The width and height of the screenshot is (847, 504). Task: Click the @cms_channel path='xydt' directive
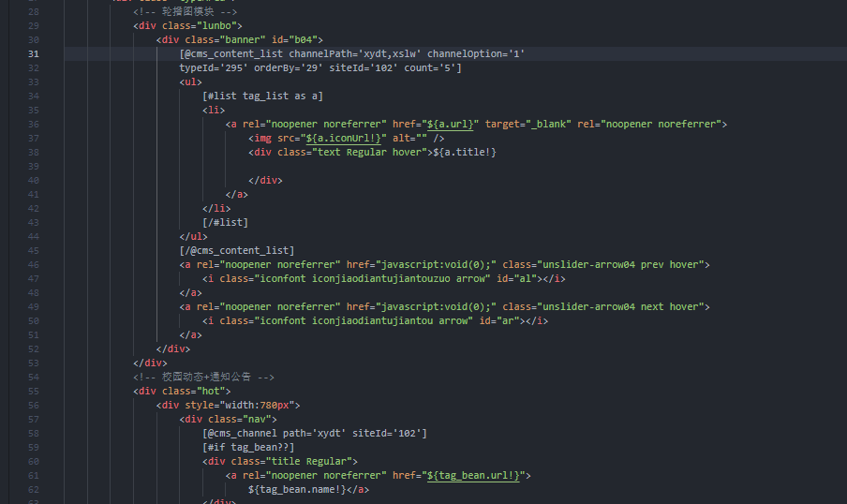pos(275,433)
